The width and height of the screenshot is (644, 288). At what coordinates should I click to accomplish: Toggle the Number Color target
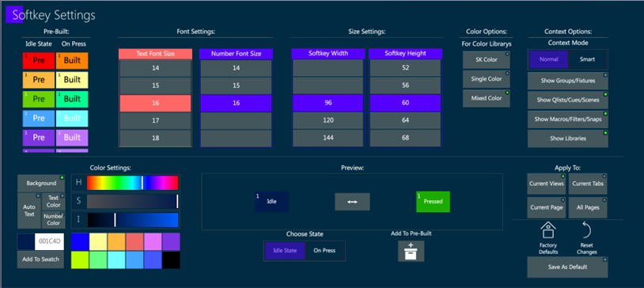coord(53,220)
